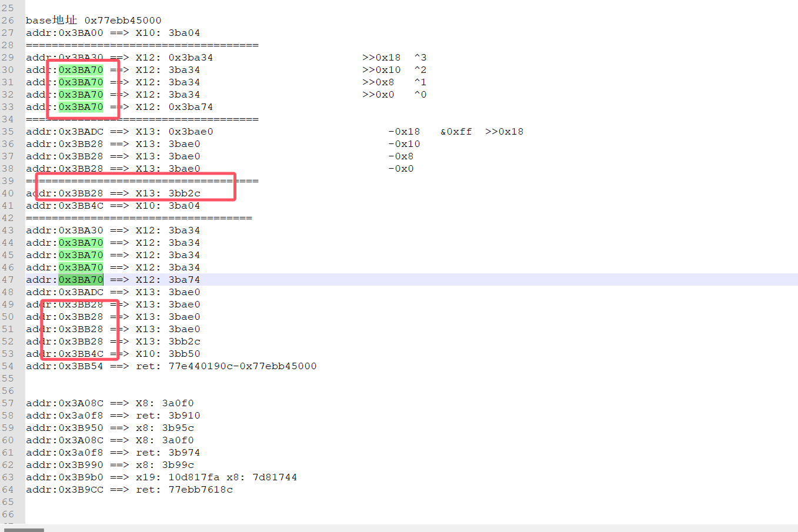Click the ret: 3b974 value
This screenshot has width=798, height=532.
point(168,453)
